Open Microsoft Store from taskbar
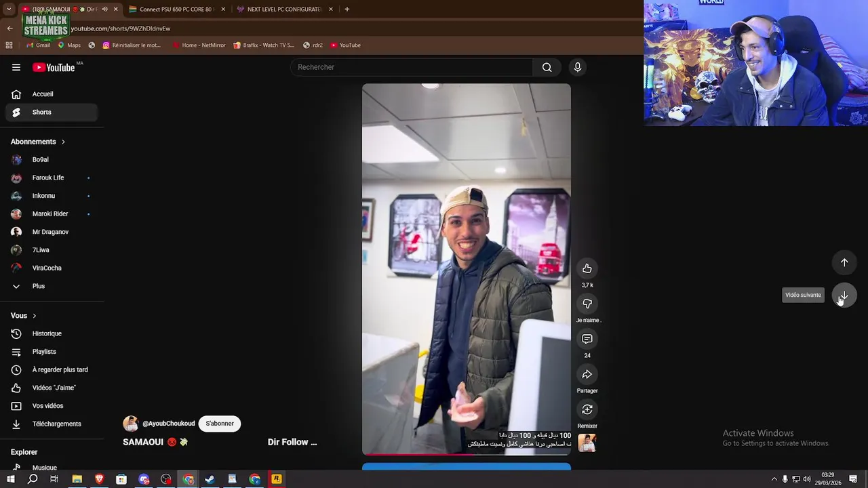Viewport: 868px width, 488px height. pyautogui.click(x=121, y=479)
